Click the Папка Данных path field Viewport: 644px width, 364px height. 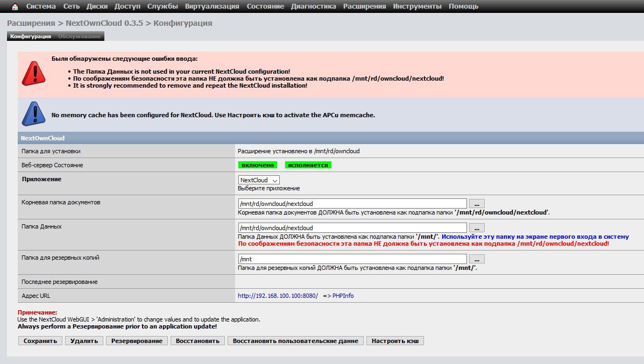(352, 228)
